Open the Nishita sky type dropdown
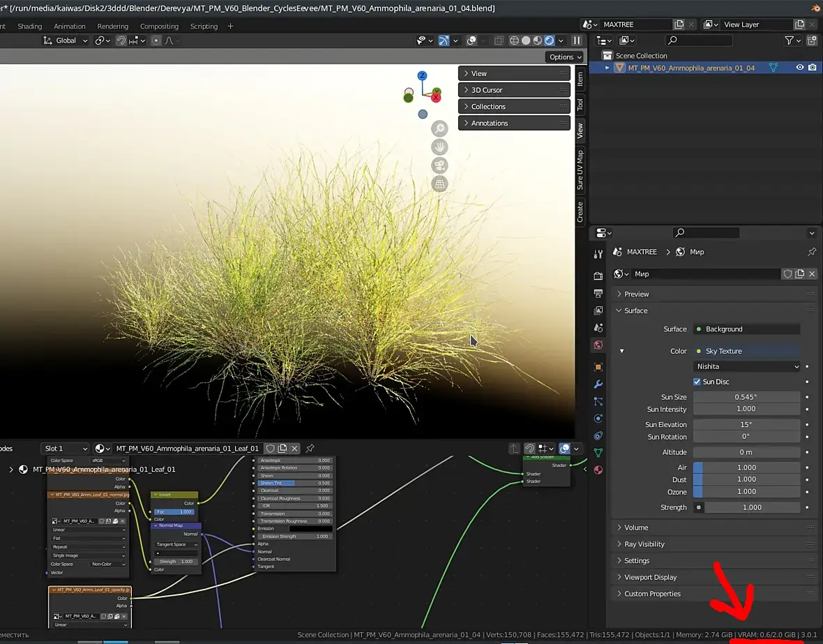The height and width of the screenshot is (644, 823). (x=747, y=366)
